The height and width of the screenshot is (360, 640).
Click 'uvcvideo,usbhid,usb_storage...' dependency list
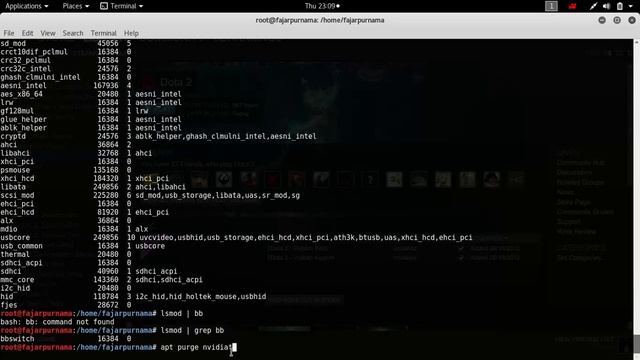pyautogui.click(x=306, y=238)
